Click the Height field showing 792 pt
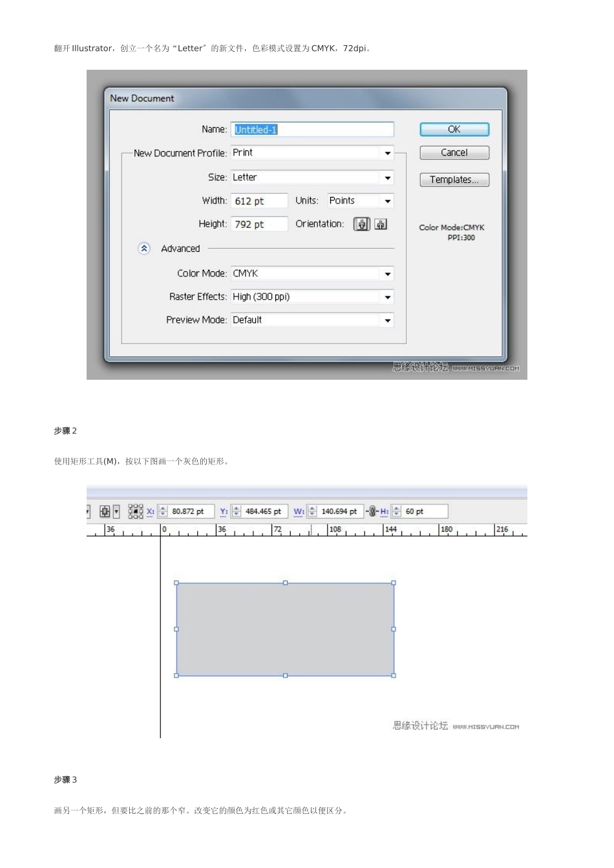614x868 pixels. [259, 224]
